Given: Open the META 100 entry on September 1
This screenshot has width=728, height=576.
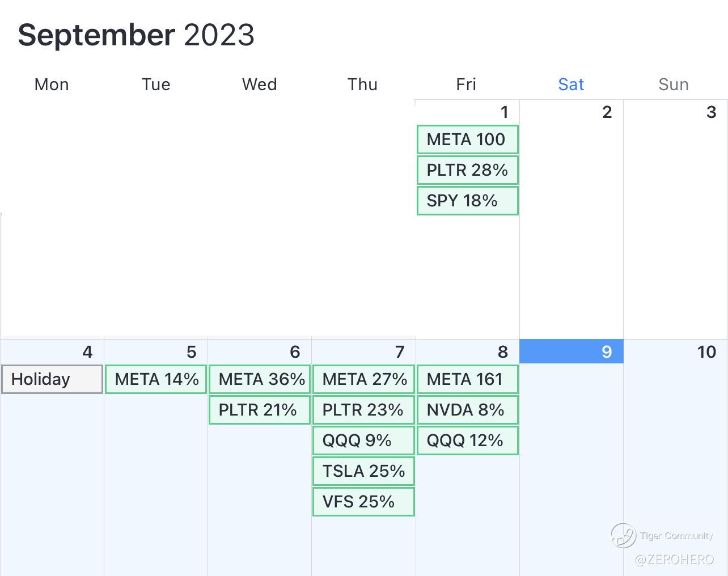Looking at the screenshot, I should click(467, 139).
